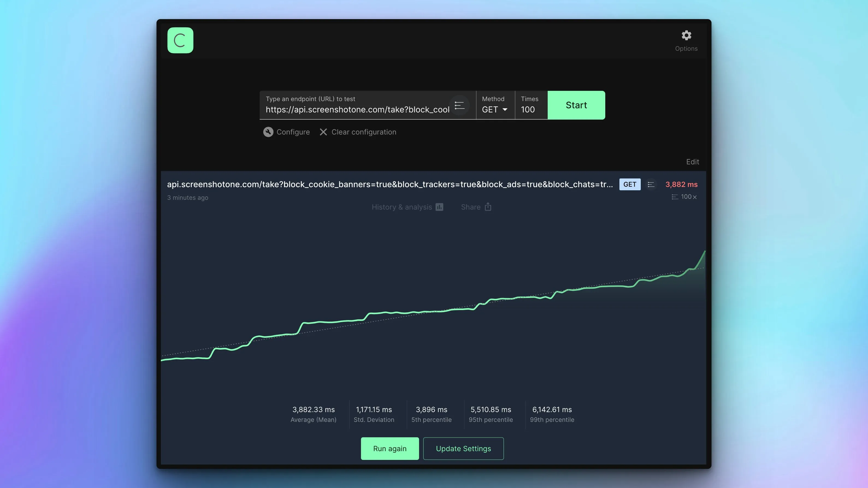Image resolution: width=868 pixels, height=488 pixels.
Task: Click the Share upload icon
Action: 488,207
